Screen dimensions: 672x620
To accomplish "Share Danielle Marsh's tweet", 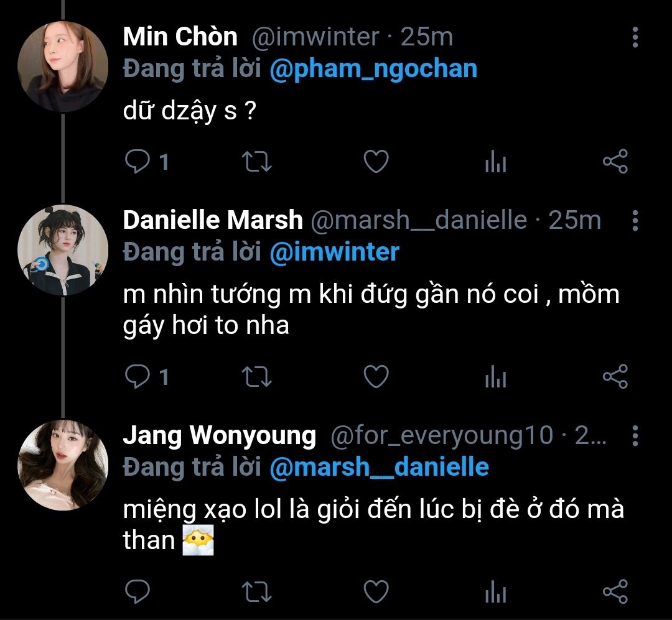I will coord(615,376).
